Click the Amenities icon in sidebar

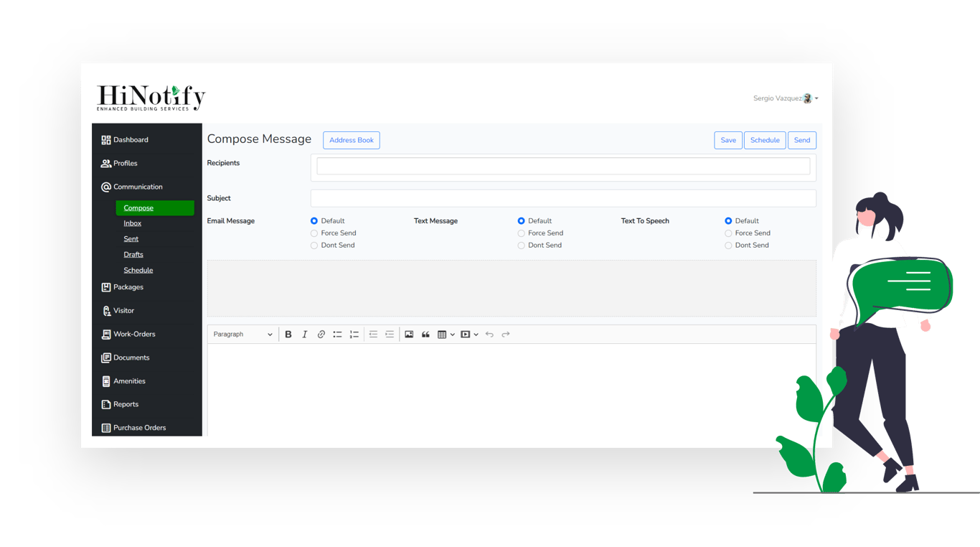coord(106,381)
